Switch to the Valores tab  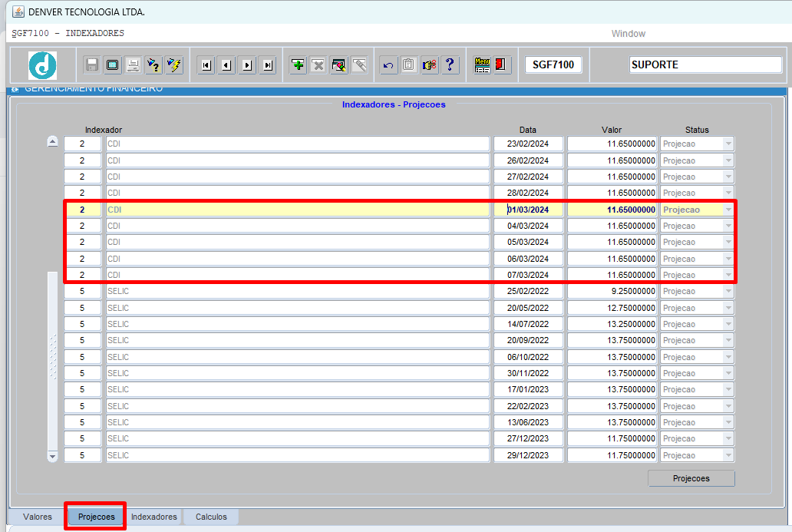(38, 517)
